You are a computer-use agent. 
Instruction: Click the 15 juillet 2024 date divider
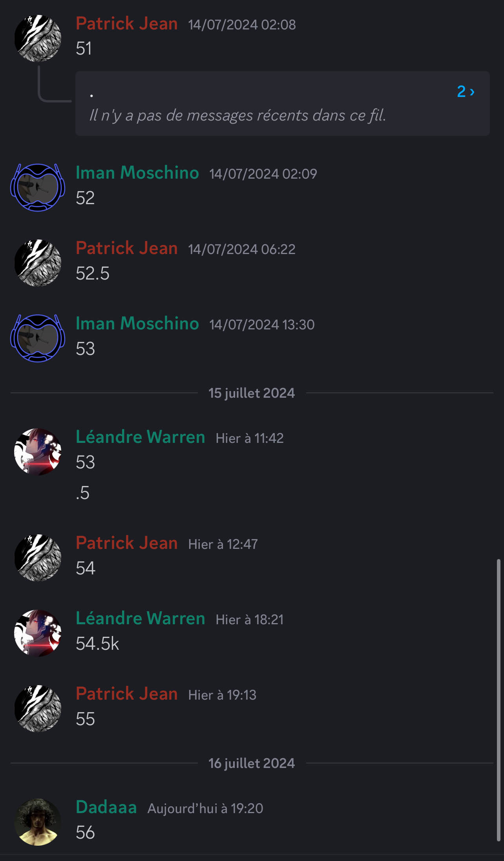[252, 393]
